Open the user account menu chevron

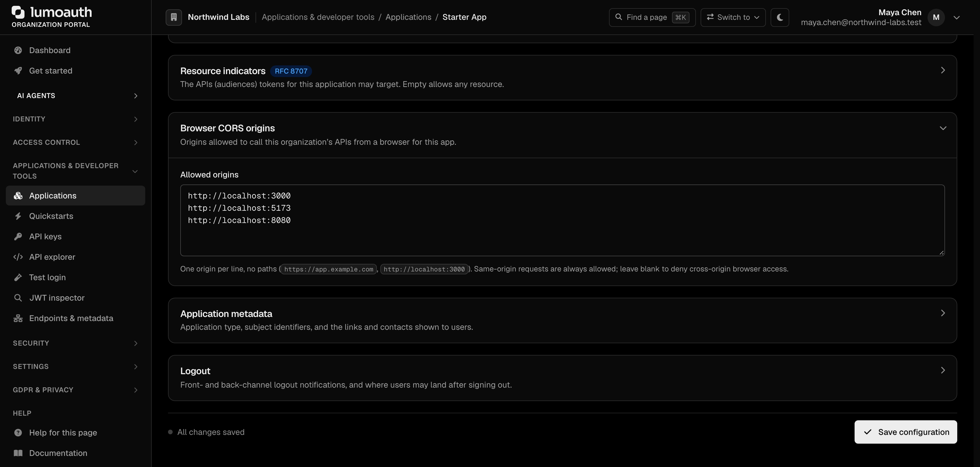956,18
